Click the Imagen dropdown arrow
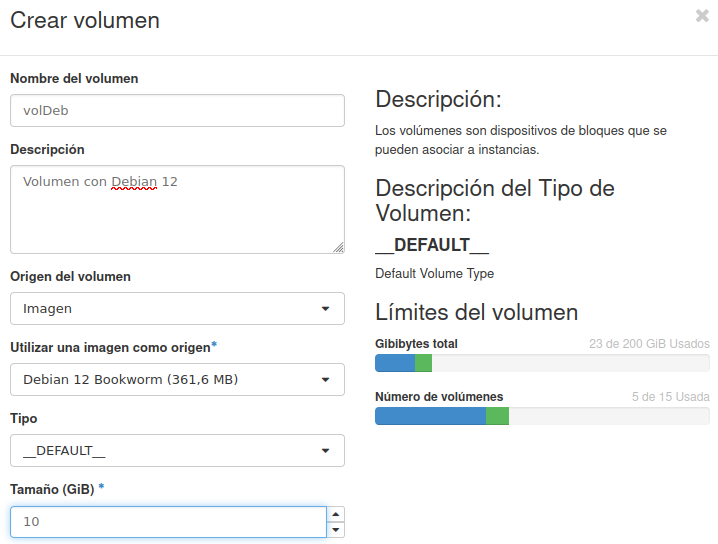 325,309
